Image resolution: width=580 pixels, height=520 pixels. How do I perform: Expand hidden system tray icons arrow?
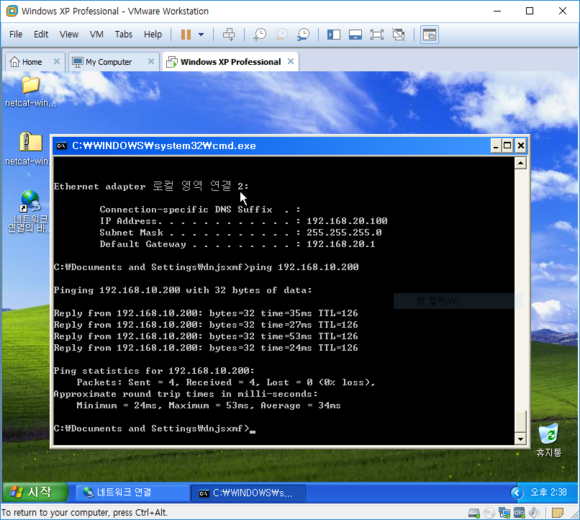[x=517, y=493]
